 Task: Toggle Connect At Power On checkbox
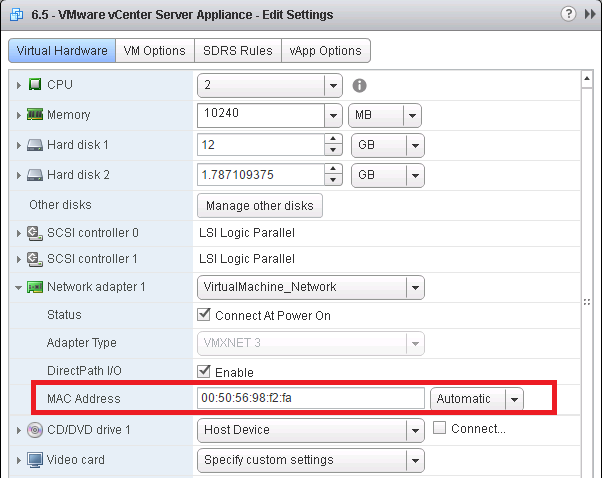point(203,315)
